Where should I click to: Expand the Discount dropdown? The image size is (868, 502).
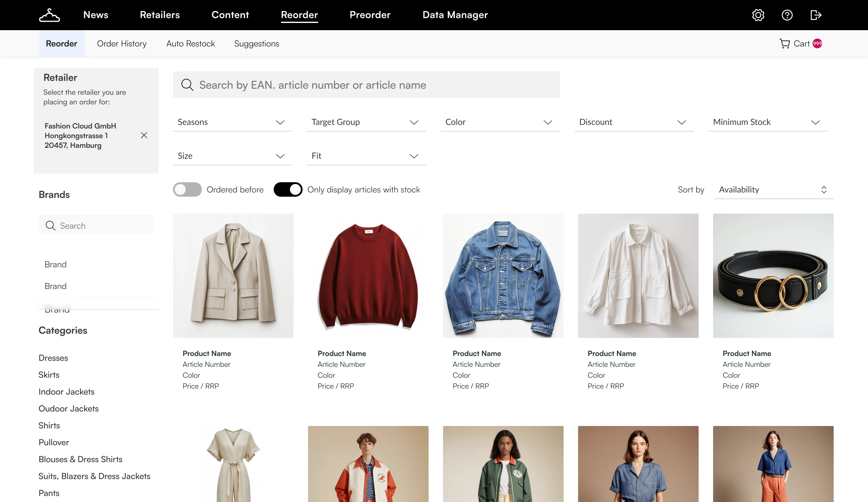coord(634,122)
